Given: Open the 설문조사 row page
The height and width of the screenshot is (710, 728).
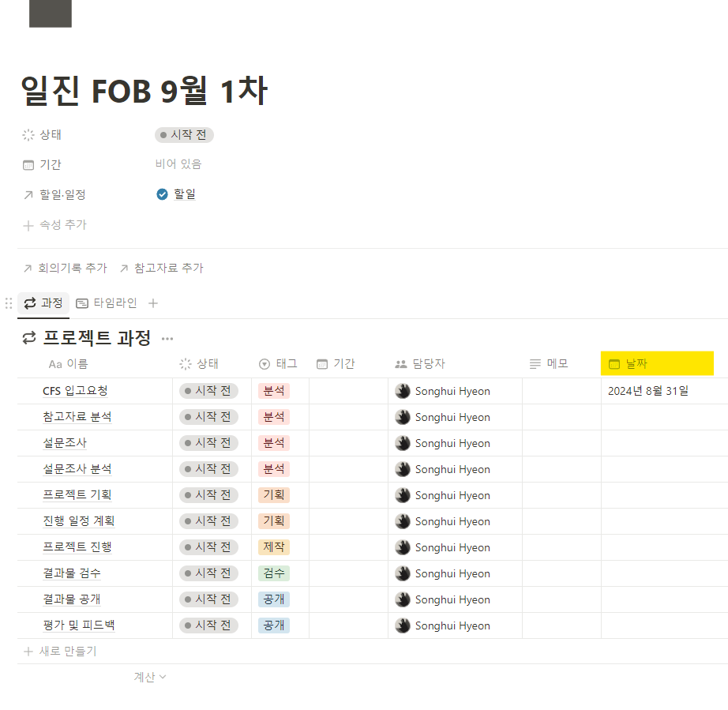Looking at the screenshot, I should [65, 443].
